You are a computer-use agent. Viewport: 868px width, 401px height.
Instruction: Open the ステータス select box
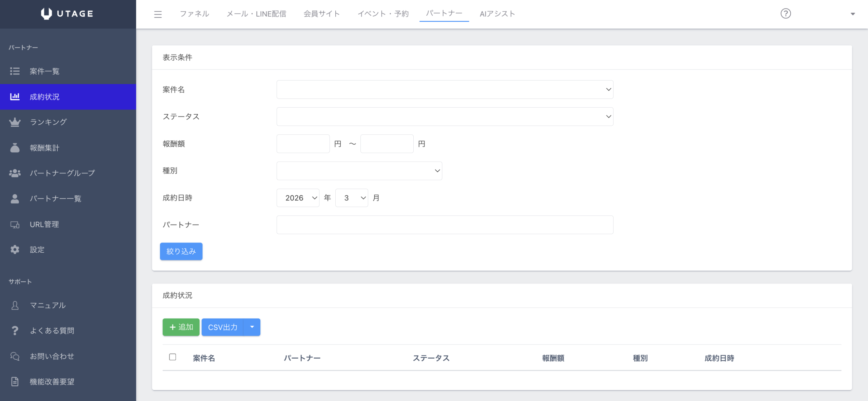pyautogui.click(x=445, y=117)
